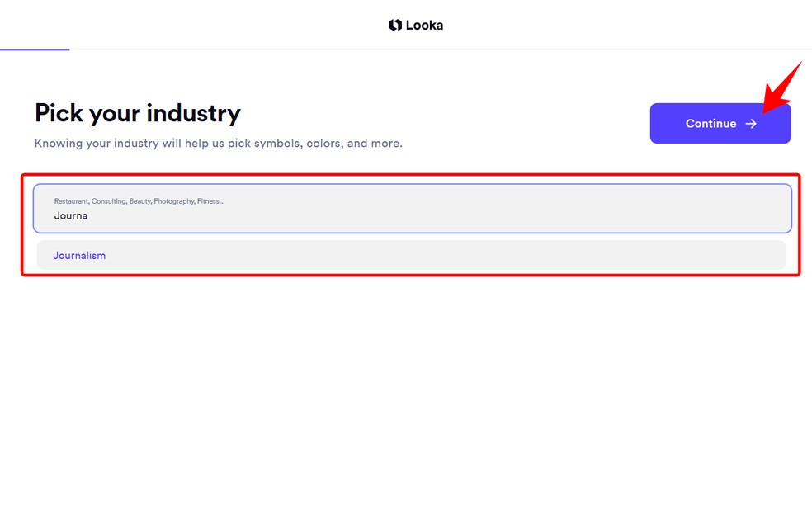Click the typed text "Journa"
The height and width of the screenshot is (514, 812).
tap(71, 216)
